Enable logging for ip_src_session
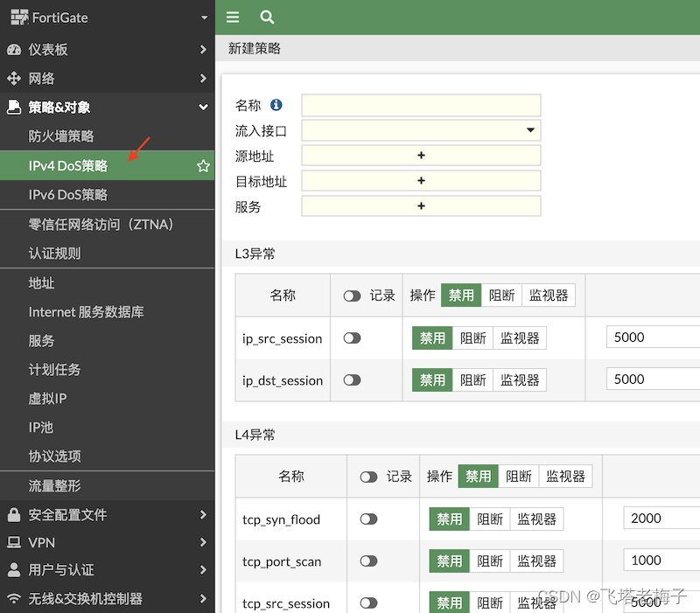This screenshot has height=613, width=700. 352,338
